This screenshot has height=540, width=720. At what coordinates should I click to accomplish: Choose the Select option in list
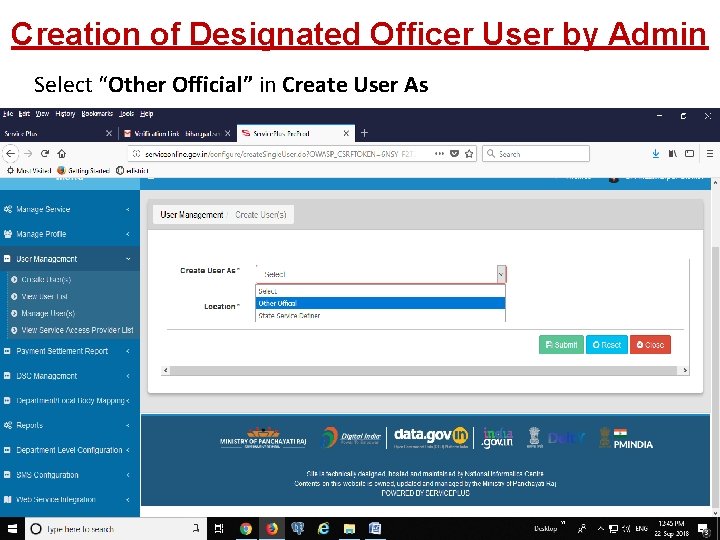pos(380,291)
